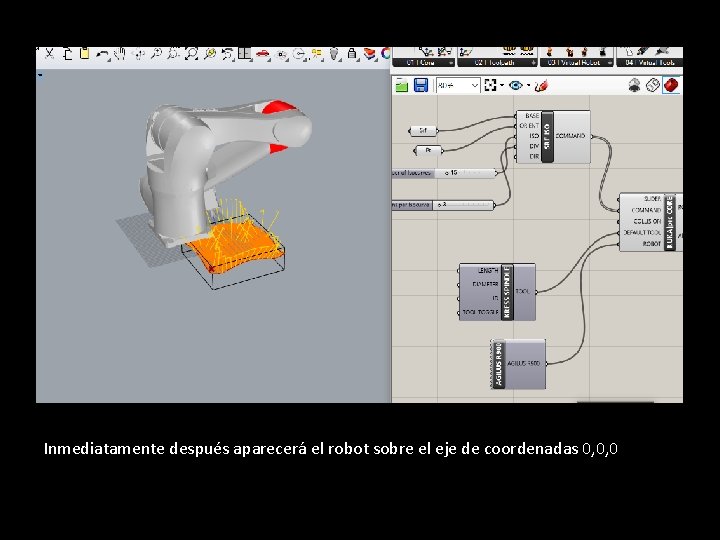Click the light bulb icon in Rhino toolbar
This screenshot has width=720, height=540.
[x=334, y=54]
